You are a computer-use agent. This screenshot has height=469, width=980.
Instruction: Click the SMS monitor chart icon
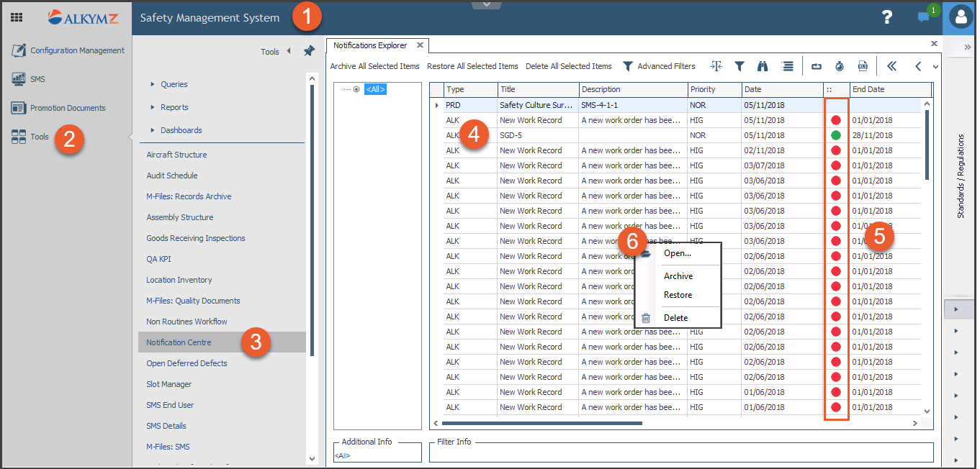19,79
